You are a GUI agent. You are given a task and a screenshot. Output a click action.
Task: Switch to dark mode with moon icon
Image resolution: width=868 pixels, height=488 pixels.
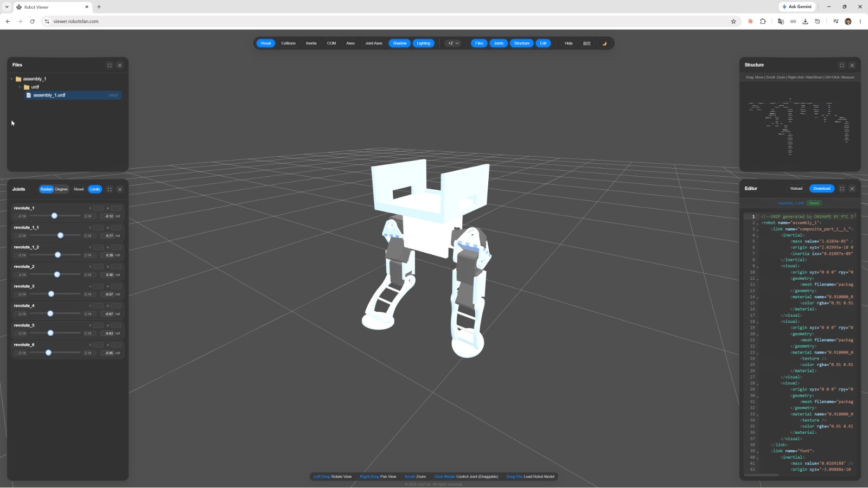(x=604, y=43)
